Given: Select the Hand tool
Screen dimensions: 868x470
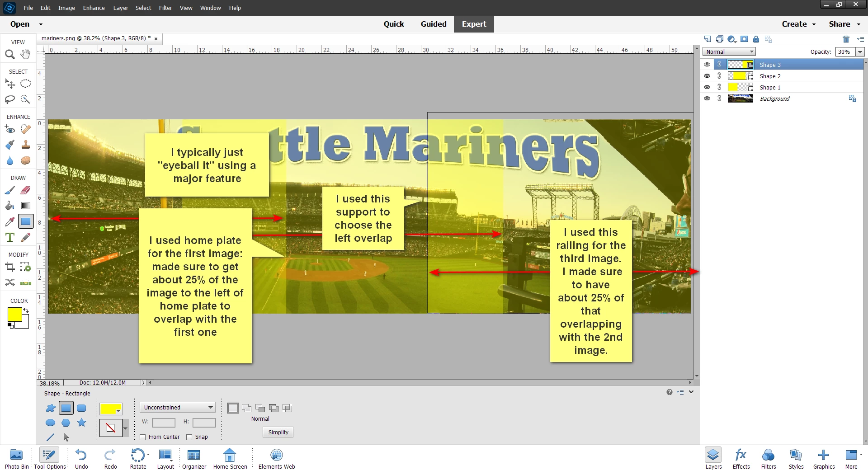Looking at the screenshot, I should pyautogui.click(x=26, y=54).
